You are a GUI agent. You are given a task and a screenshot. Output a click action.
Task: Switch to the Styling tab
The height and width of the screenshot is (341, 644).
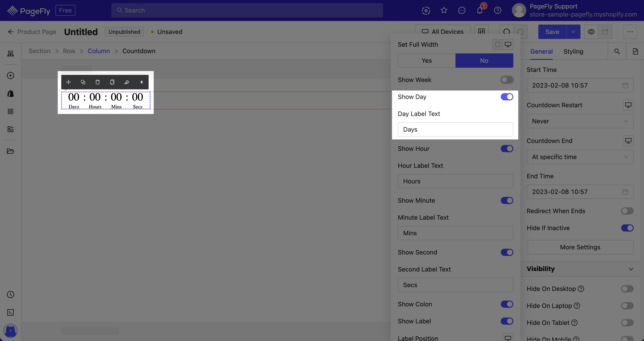tap(573, 51)
